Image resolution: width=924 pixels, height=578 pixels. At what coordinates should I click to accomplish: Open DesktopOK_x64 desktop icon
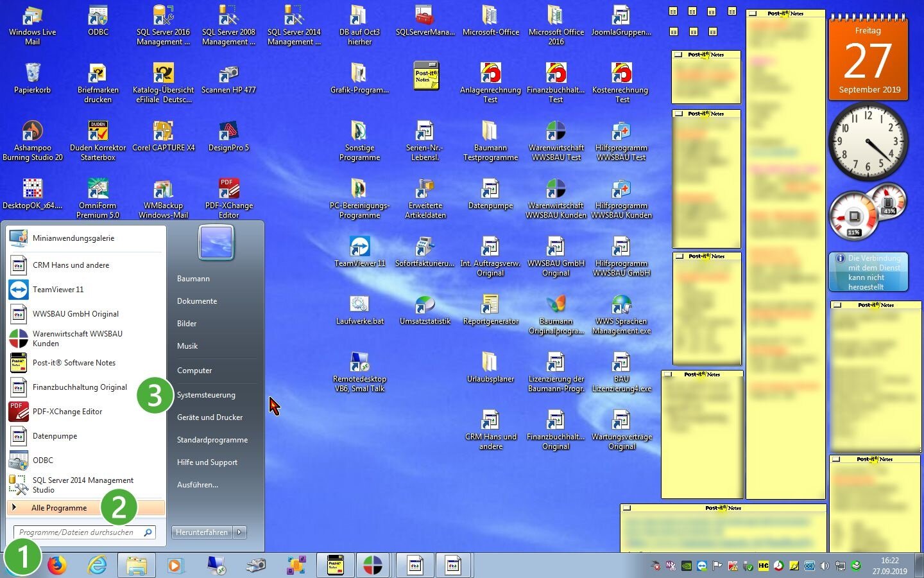coord(32,194)
